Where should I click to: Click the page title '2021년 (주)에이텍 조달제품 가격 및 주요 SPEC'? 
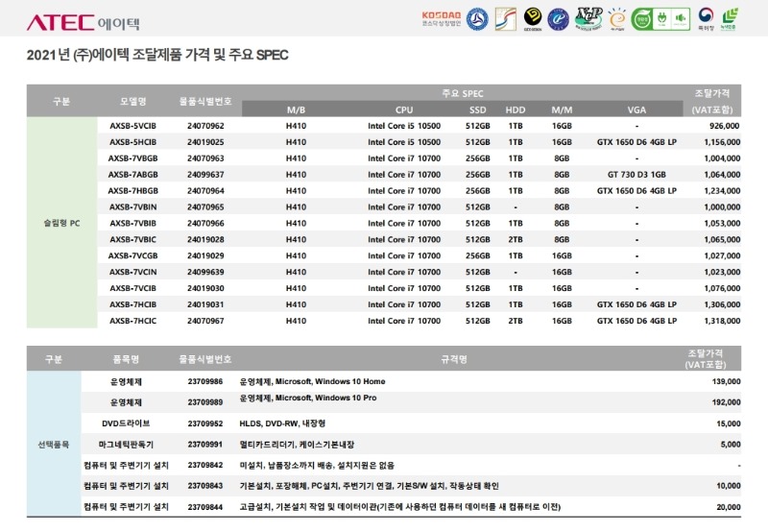pos(157,55)
